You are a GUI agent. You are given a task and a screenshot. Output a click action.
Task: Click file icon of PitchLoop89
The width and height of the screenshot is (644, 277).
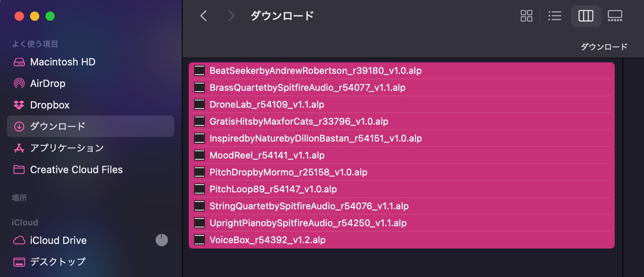point(200,189)
